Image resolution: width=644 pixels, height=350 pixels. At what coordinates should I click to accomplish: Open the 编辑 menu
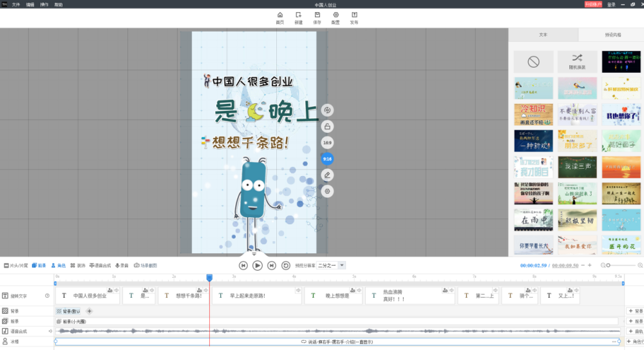30,4
